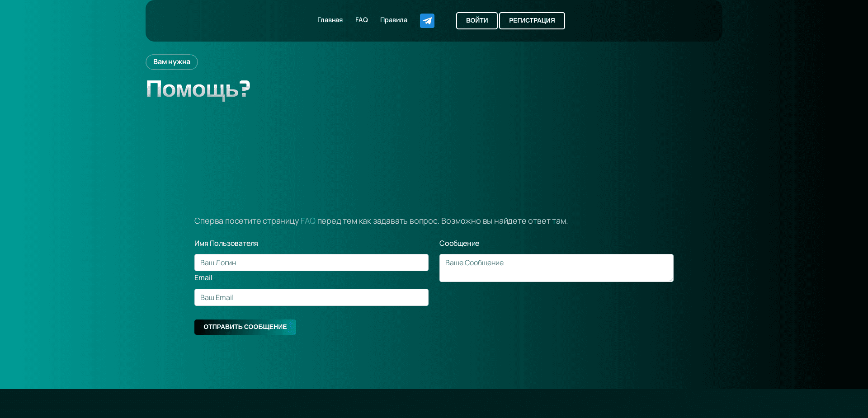Click the Сообщение label above the textarea
This screenshot has width=868, height=418.
(459, 243)
